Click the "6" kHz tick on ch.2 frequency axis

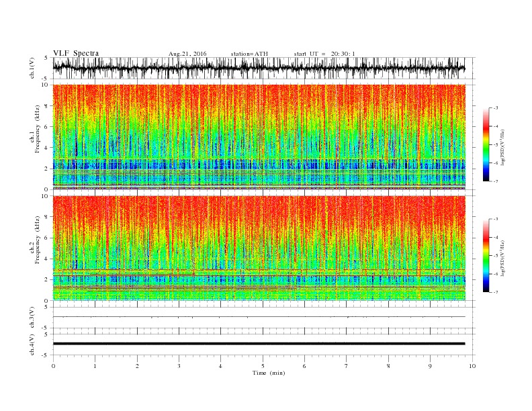point(47,238)
